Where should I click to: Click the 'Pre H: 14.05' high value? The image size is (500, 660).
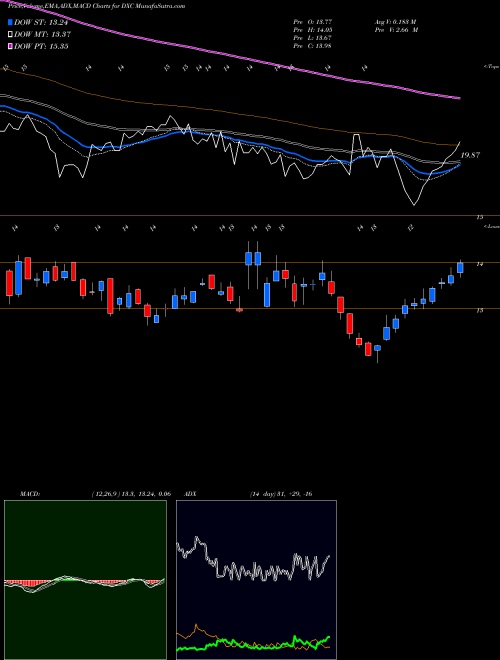click(x=313, y=30)
